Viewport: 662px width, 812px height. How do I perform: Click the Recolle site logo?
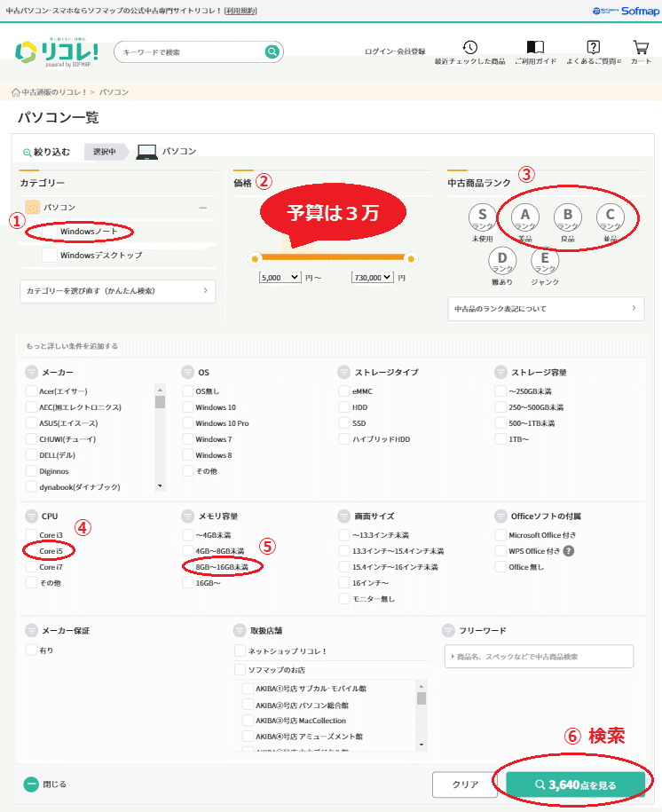57,53
